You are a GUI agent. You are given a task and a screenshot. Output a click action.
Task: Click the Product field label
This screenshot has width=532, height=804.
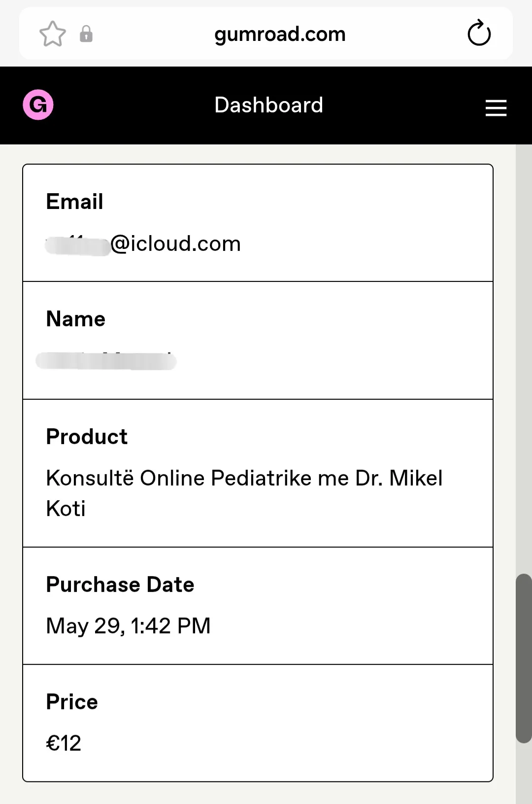(x=87, y=437)
